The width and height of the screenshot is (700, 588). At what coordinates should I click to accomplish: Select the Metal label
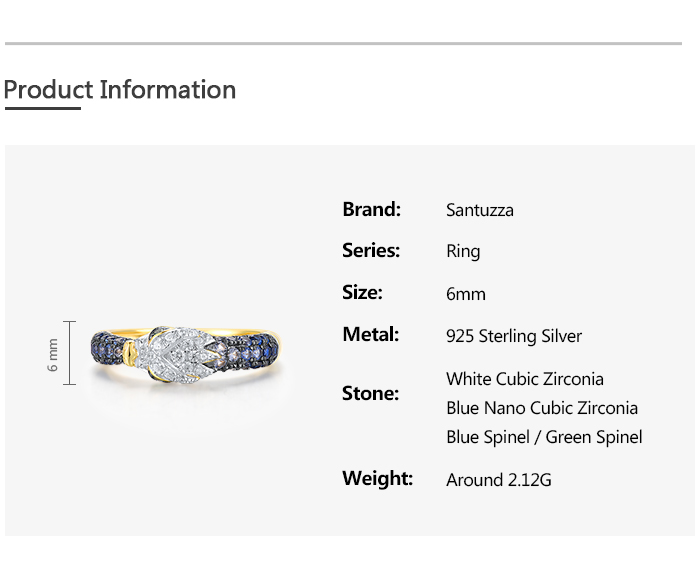tap(370, 334)
